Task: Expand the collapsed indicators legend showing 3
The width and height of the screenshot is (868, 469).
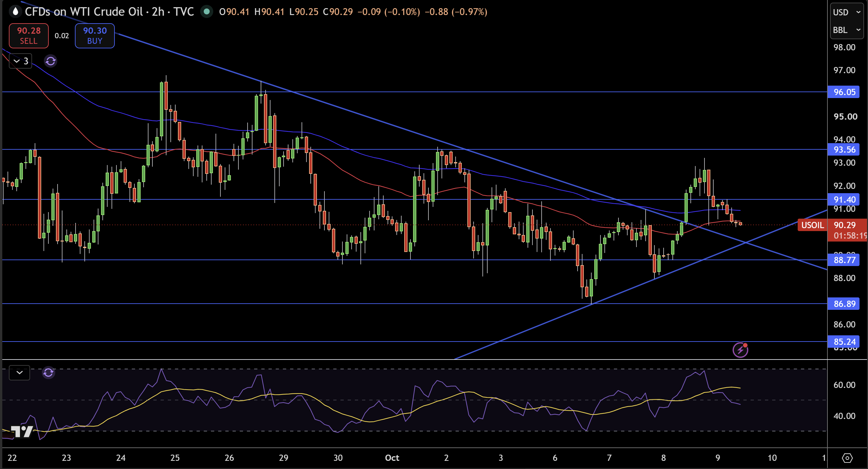Action: pos(21,61)
